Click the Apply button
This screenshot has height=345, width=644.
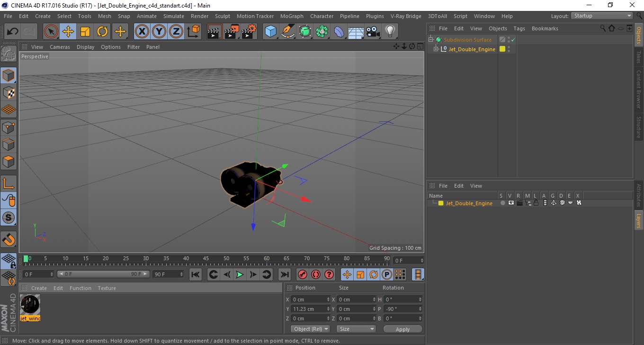tap(402, 329)
